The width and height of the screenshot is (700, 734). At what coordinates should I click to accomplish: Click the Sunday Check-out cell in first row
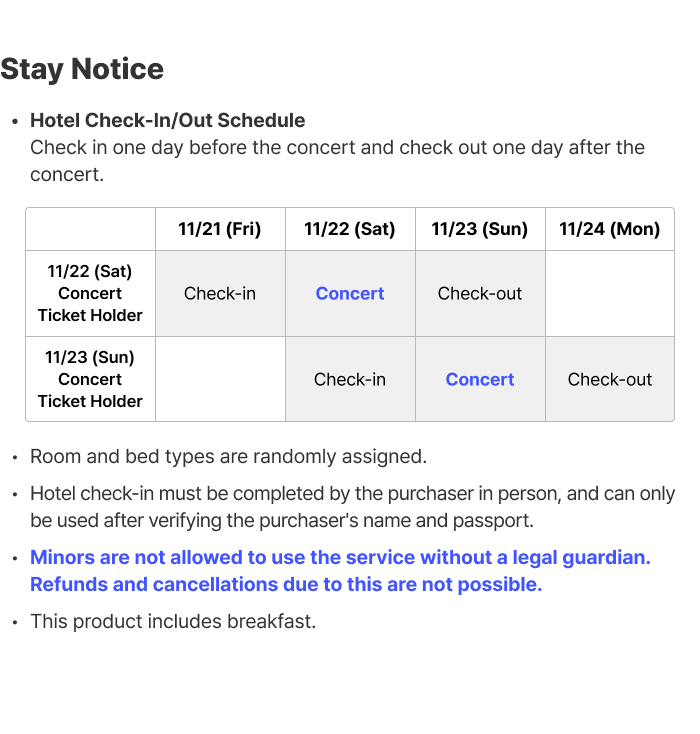(480, 294)
